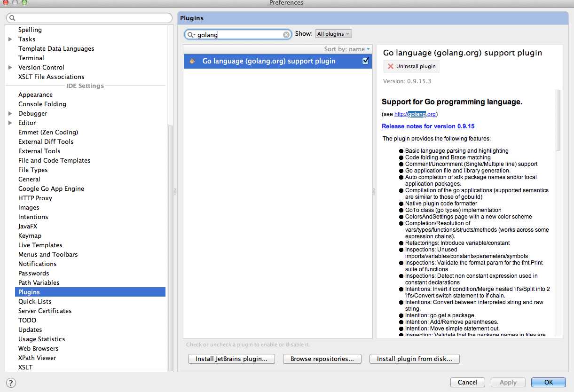Select the XSLT setting at list bottom
This screenshot has width=574, height=392.
[25, 368]
